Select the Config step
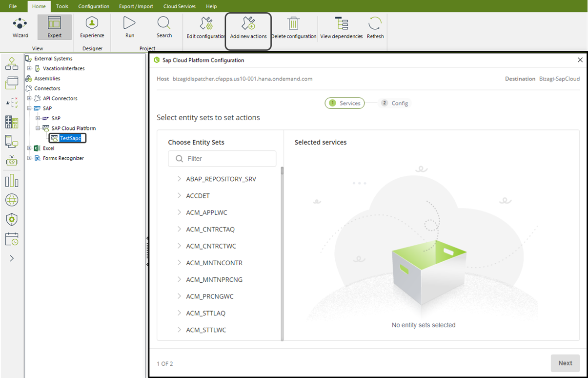The image size is (588, 378). point(395,103)
